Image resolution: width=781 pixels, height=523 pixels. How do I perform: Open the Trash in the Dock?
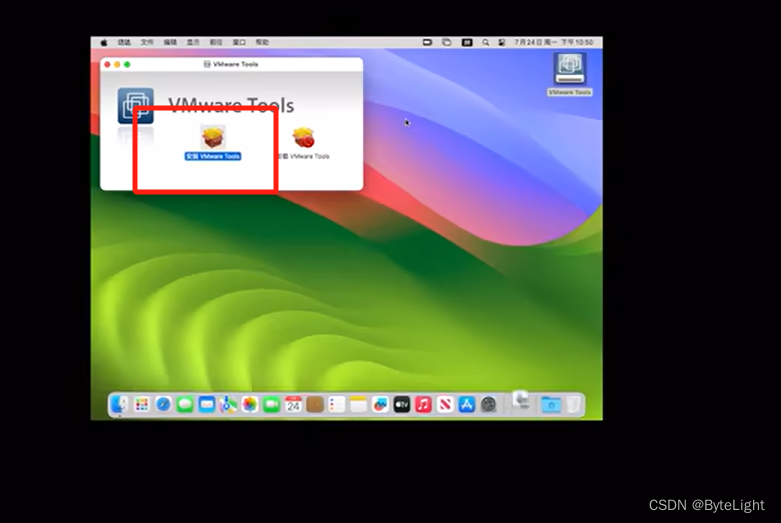[x=573, y=404]
